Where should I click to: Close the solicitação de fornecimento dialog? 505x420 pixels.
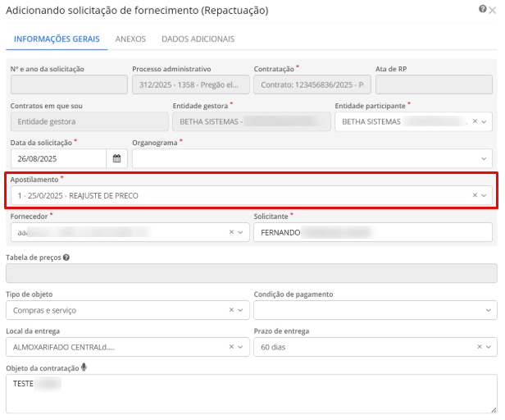(492, 9)
